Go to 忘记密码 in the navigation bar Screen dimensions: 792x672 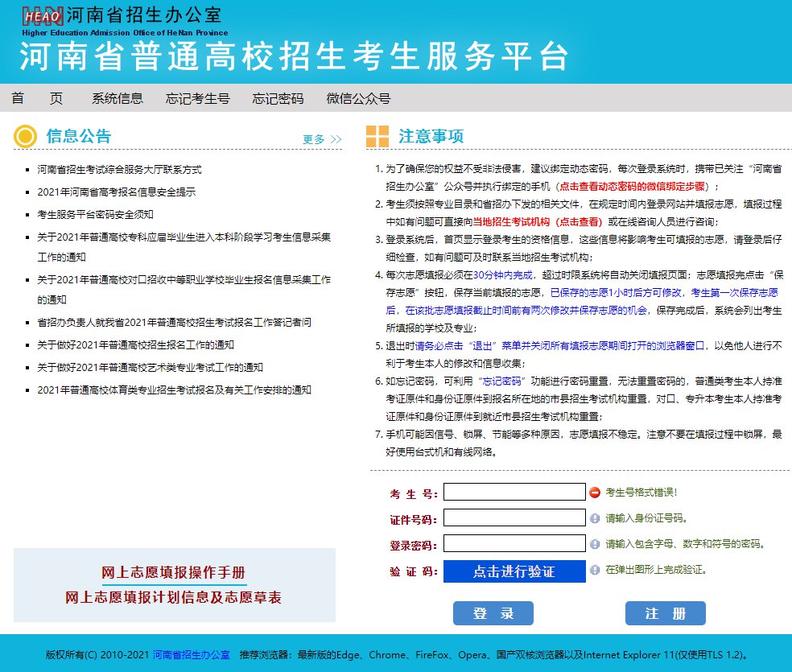tap(278, 98)
